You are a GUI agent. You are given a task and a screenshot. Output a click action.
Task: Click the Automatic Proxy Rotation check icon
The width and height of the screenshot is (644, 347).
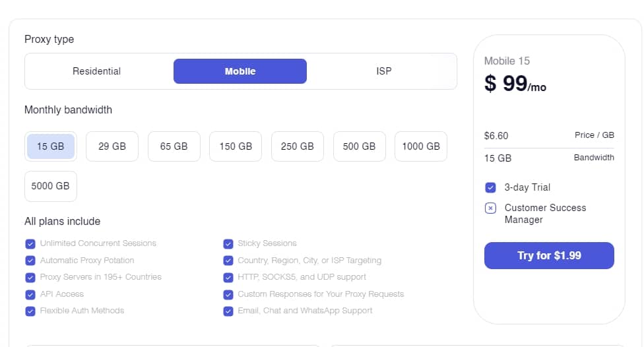(30, 261)
